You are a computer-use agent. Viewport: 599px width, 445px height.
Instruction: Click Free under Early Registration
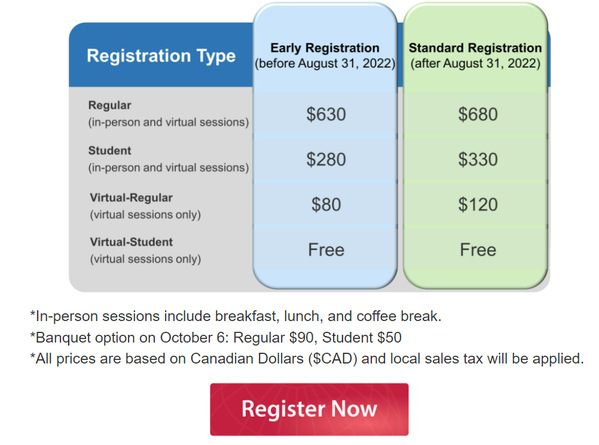[326, 250]
